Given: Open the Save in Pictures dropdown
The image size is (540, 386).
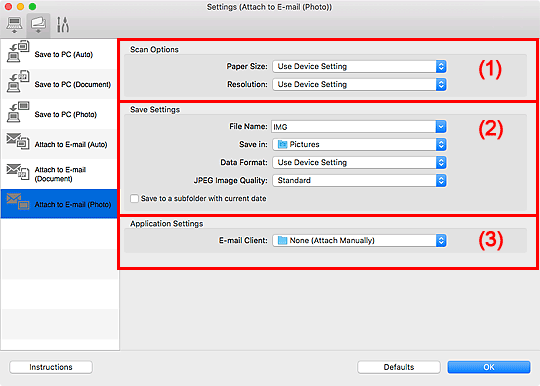Looking at the screenshot, I should pos(359,144).
